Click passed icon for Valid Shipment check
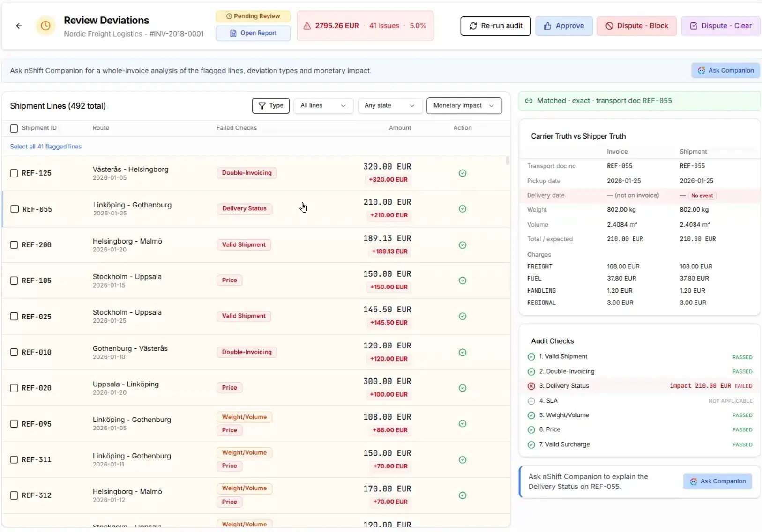This screenshot has height=532, width=762. [531, 357]
